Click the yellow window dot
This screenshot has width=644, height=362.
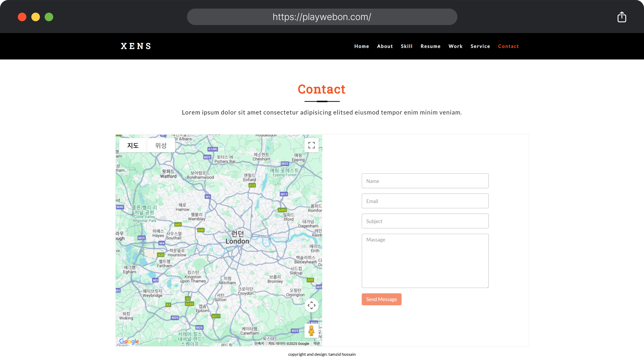pos(35,17)
